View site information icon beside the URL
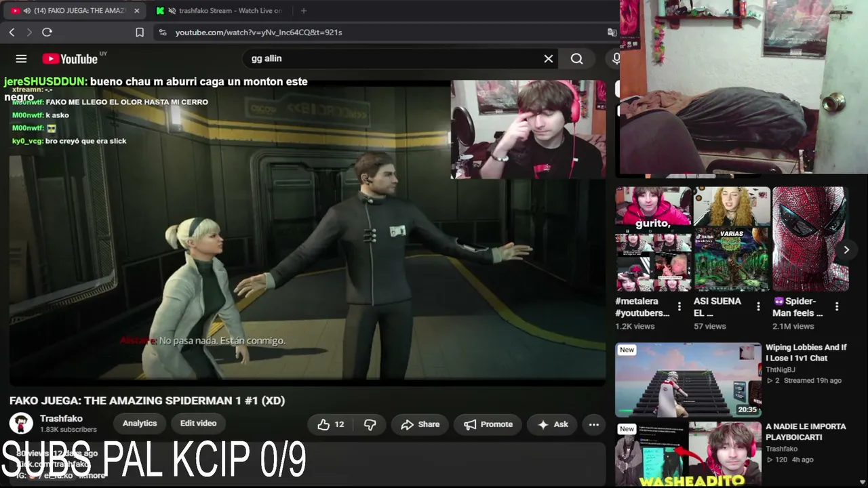The width and height of the screenshot is (868, 488). 162,32
